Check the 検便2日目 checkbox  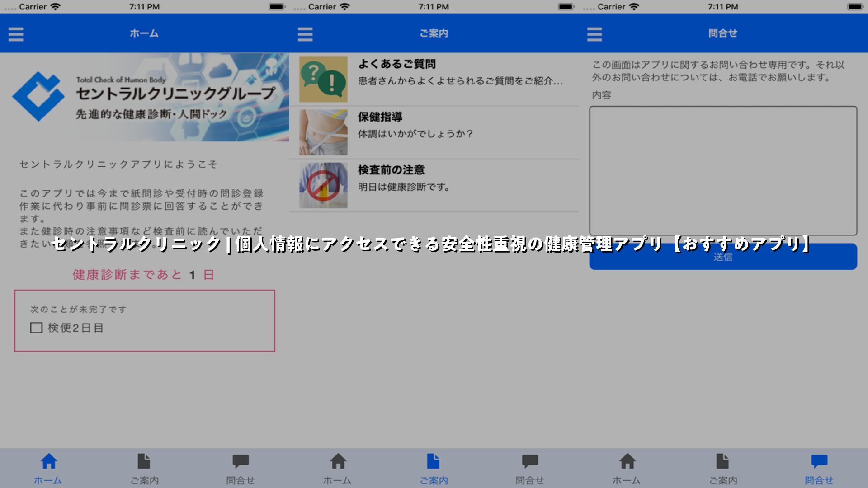tap(36, 328)
